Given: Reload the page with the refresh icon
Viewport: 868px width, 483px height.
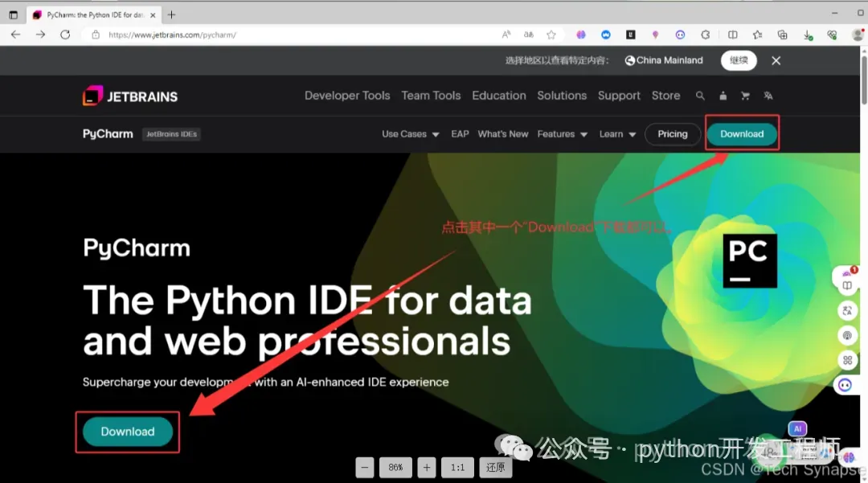Looking at the screenshot, I should [65, 35].
